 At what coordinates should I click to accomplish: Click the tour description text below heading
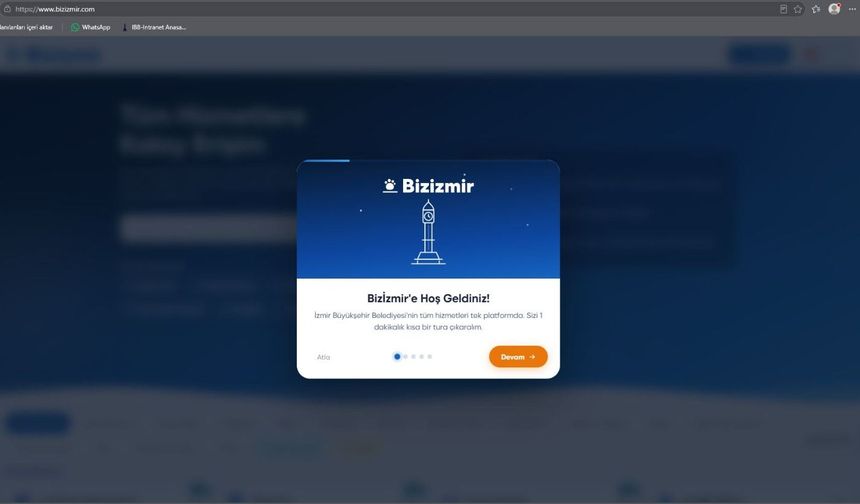pyautogui.click(x=428, y=321)
